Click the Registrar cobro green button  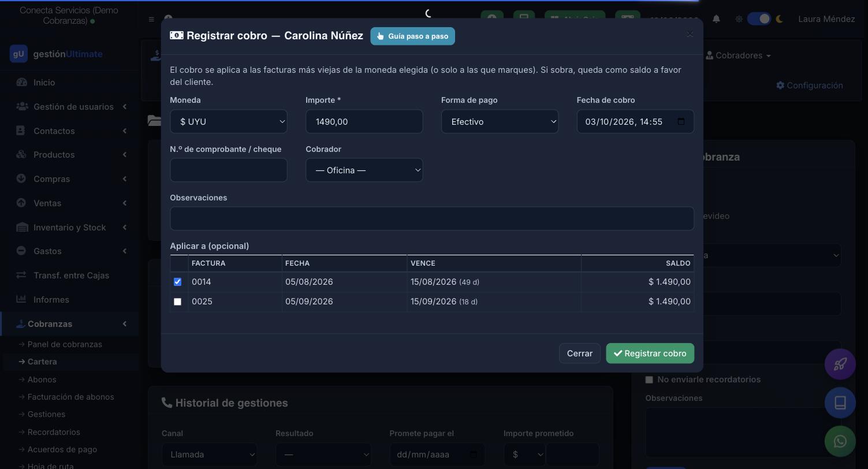(650, 353)
